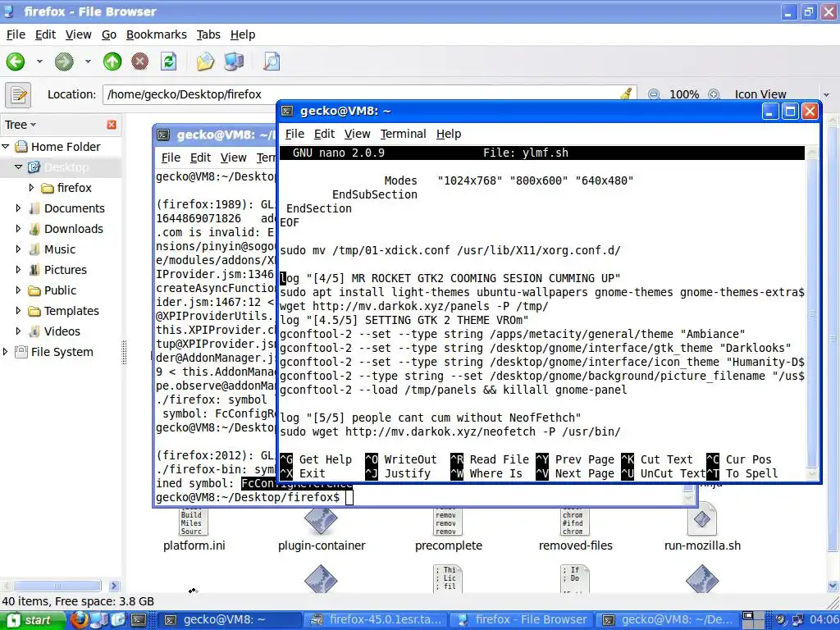Switch to firefox-45.0.1esr.ta... taskbar item

coord(377,620)
